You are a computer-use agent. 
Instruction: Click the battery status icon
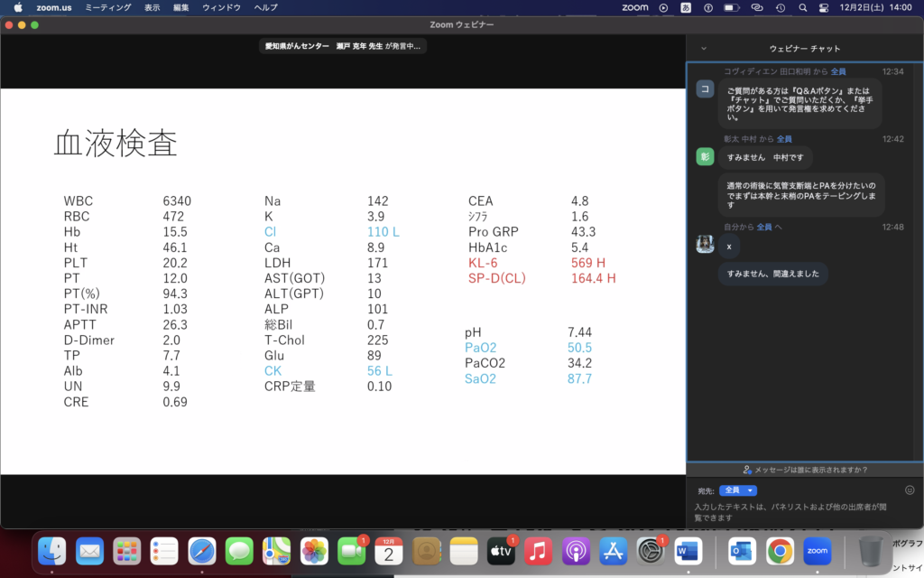732,7
